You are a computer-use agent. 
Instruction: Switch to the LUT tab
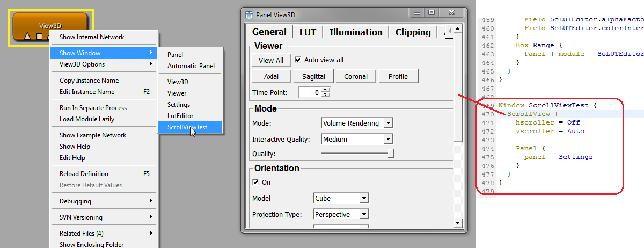tap(308, 32)
